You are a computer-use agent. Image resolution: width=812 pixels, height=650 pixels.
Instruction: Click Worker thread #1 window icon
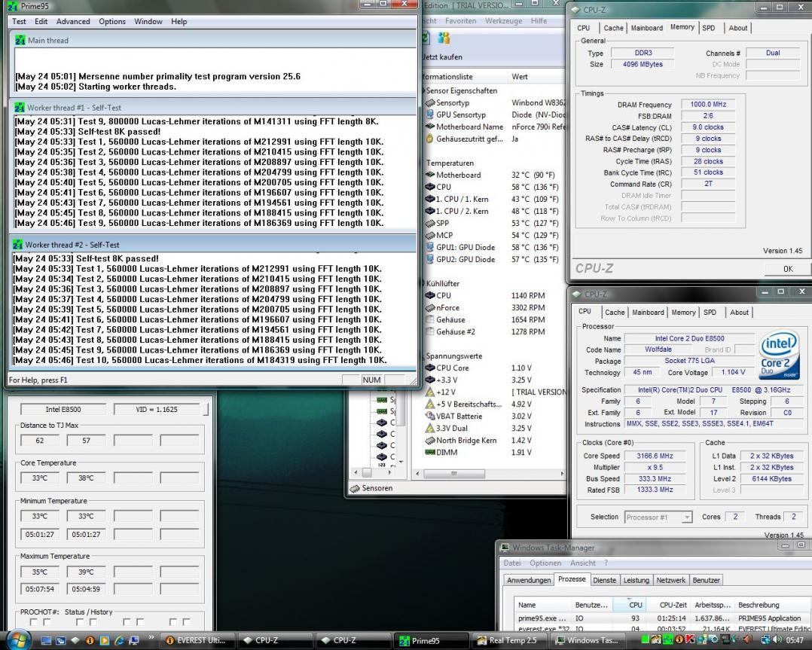pos(20,107)
